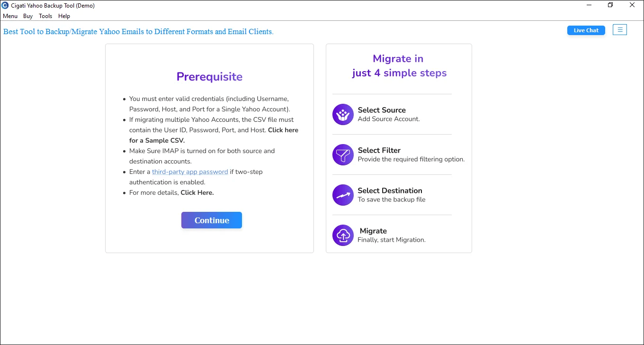The height and width of the screenshot is (345, 644).
Task: Open the hamburger menu near Live Chat
Action: pyautogui.click(x=620, y=29)
